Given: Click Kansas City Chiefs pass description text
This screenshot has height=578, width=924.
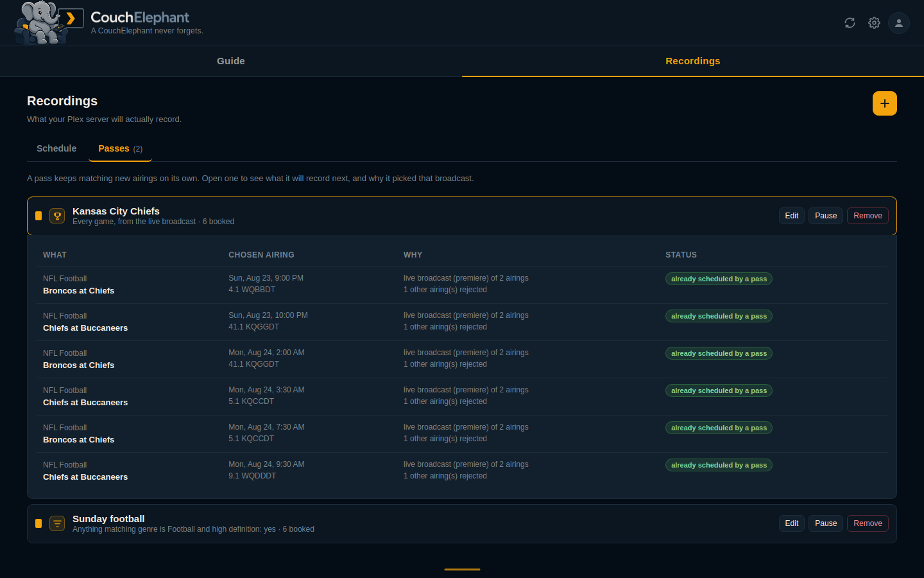Looking at the screenshot, I should click(153, 222).
